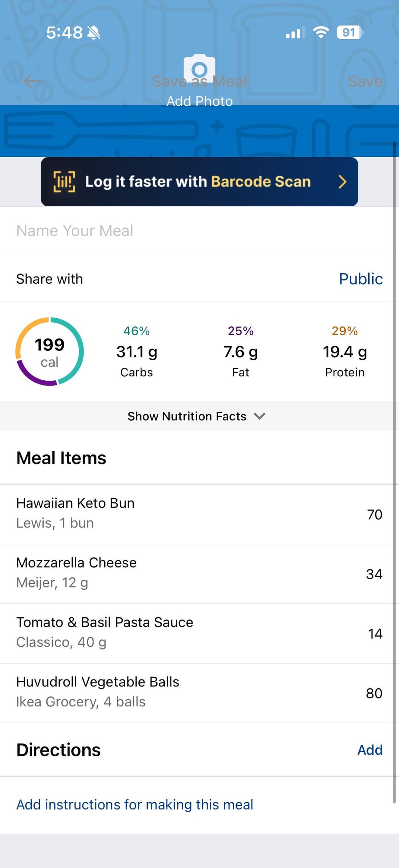
Task: Tap the Add Photo label
Action: 199,101
